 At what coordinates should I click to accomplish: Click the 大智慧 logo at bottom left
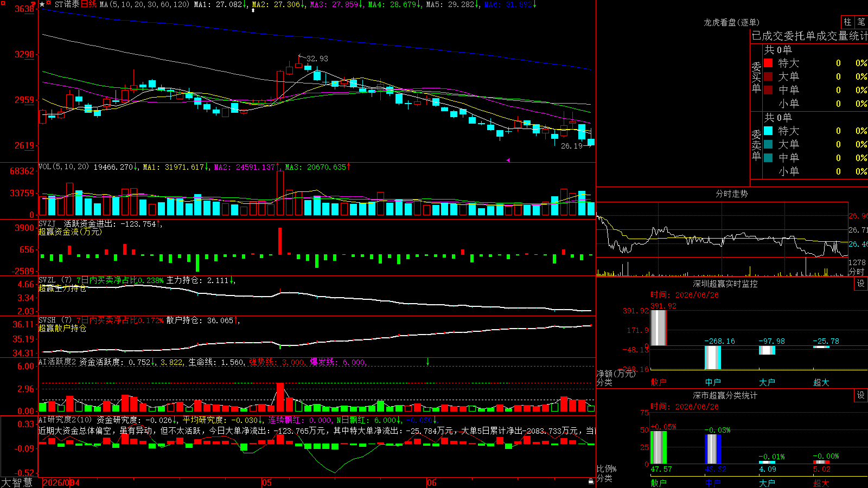[17, 482]
